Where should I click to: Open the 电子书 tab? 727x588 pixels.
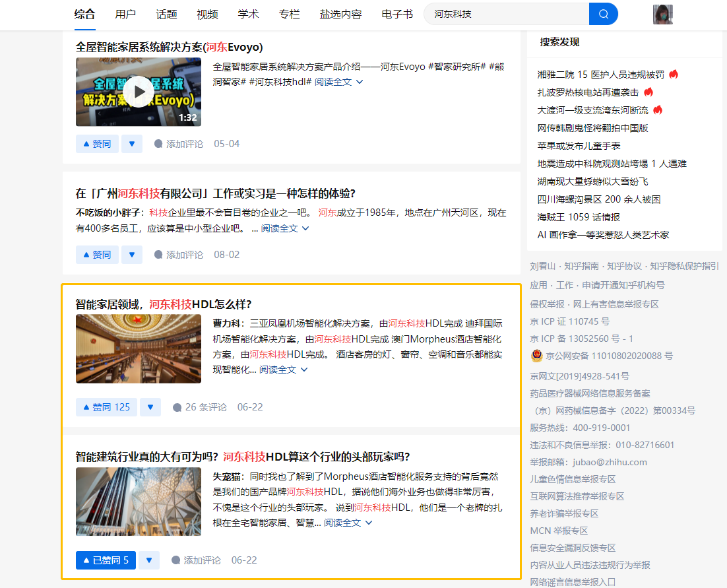(396, 13)
